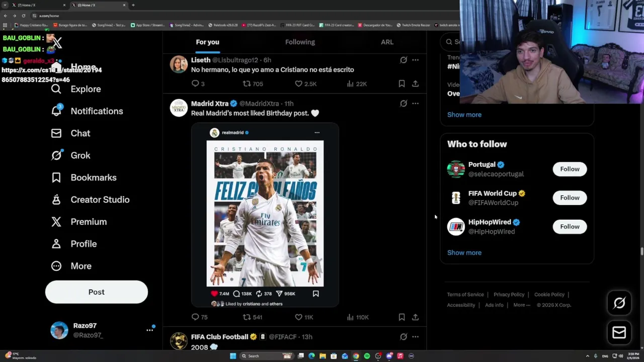Open Grok icon on FIFA Club Football post

tap(404, 336)
